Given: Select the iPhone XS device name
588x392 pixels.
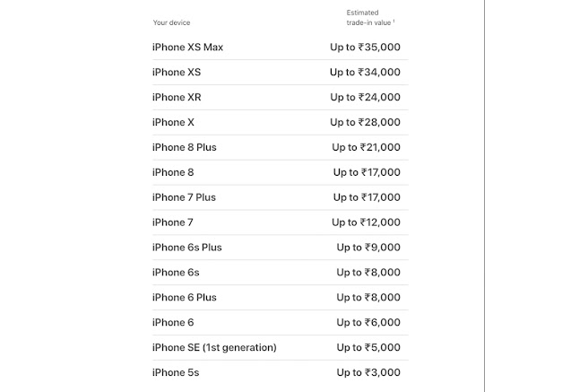Looking at the screenshot, I should (x=177, y=72).
